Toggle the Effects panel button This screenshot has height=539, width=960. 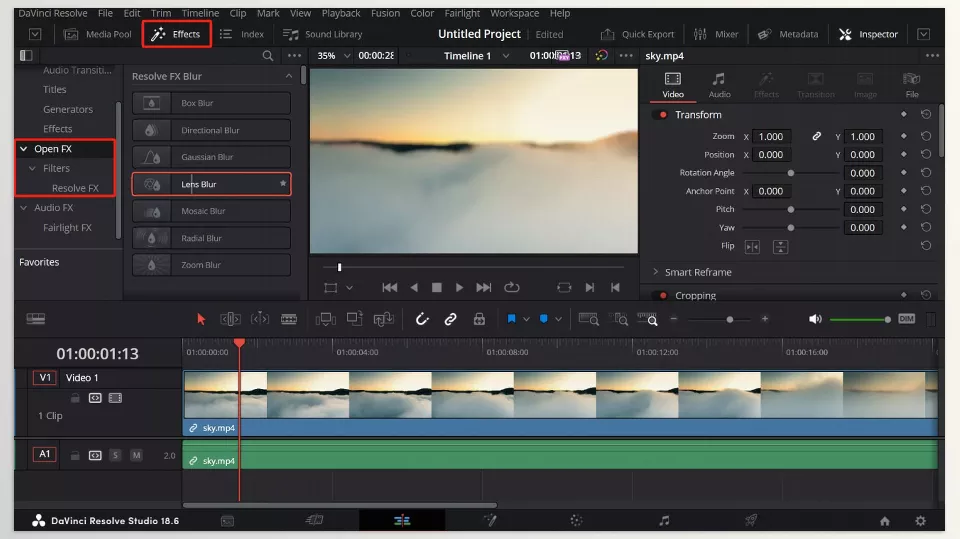coord(176,34)
